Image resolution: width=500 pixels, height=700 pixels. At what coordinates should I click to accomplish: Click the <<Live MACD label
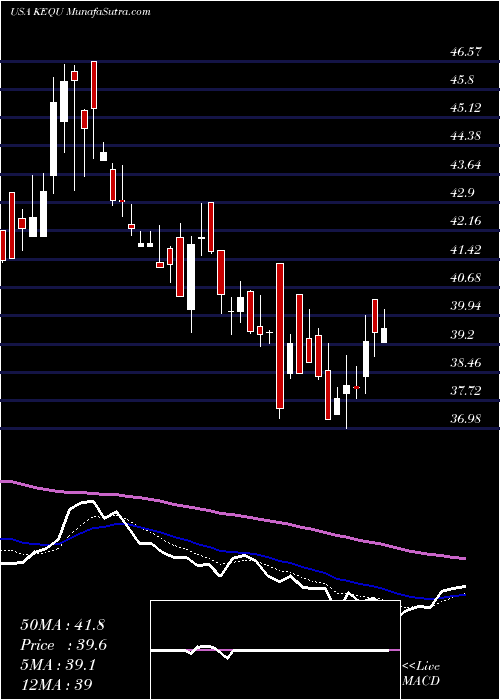tap(421, 674)
